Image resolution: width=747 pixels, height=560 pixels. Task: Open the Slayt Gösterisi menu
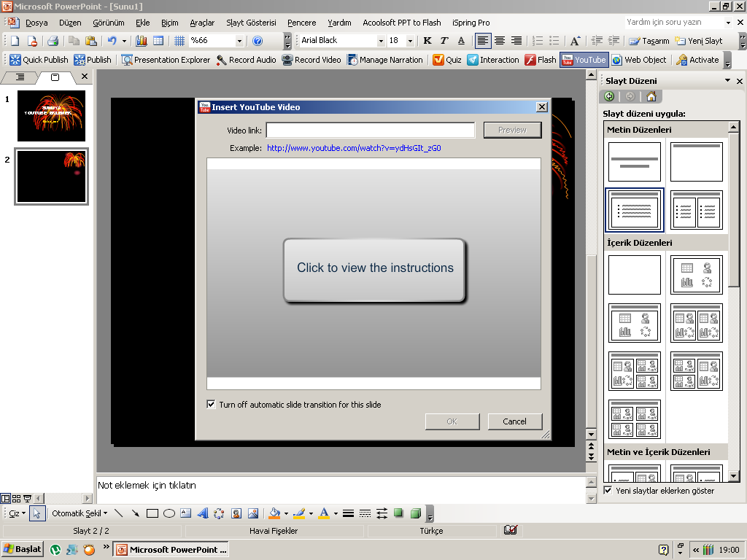[x=251, y=23]
